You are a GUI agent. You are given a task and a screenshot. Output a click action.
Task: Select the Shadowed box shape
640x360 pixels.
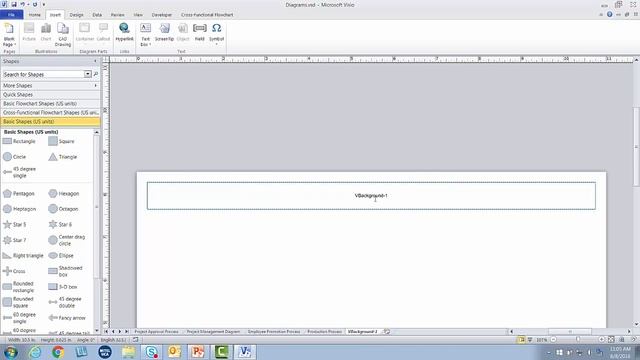click(65, 271)
